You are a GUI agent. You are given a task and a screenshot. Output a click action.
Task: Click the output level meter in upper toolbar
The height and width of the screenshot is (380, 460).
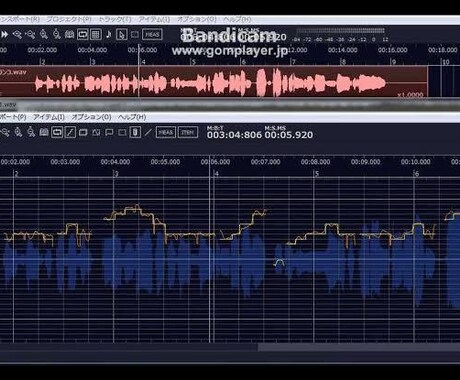point(340,31)
